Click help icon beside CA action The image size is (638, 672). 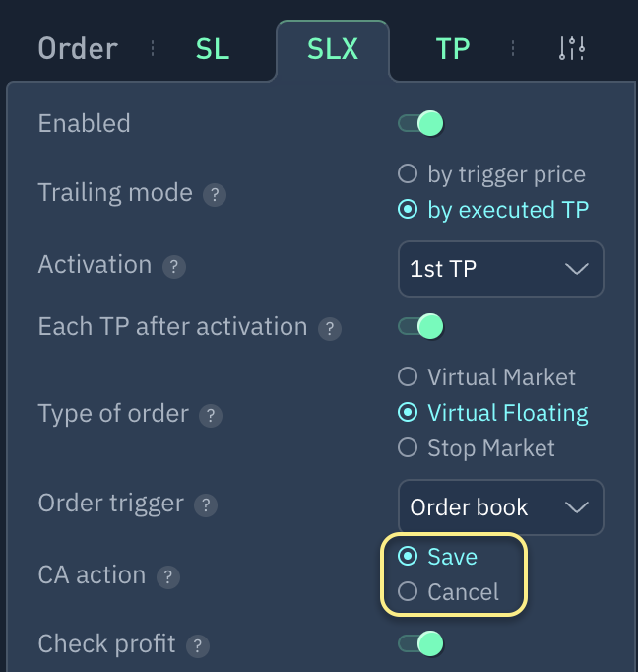pos(168,577)
